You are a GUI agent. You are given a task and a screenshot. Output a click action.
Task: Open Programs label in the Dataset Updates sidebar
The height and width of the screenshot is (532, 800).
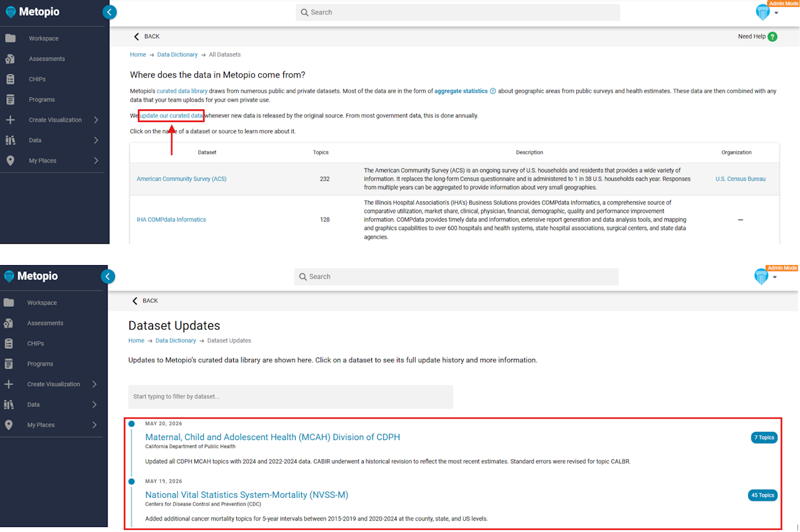pos(40,364)
